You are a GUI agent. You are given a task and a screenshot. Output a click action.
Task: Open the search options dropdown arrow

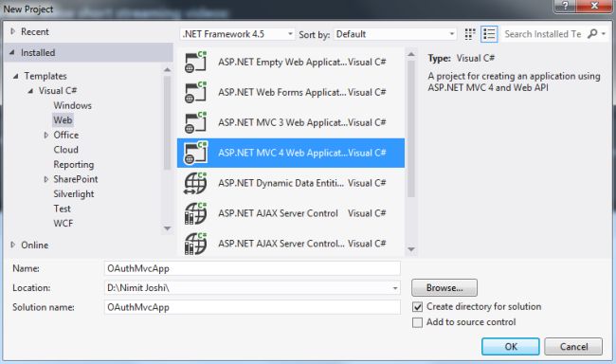(604, 34)
